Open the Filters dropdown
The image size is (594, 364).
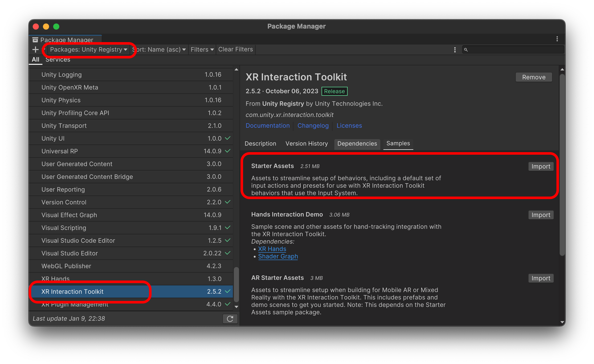coord(202,50)
